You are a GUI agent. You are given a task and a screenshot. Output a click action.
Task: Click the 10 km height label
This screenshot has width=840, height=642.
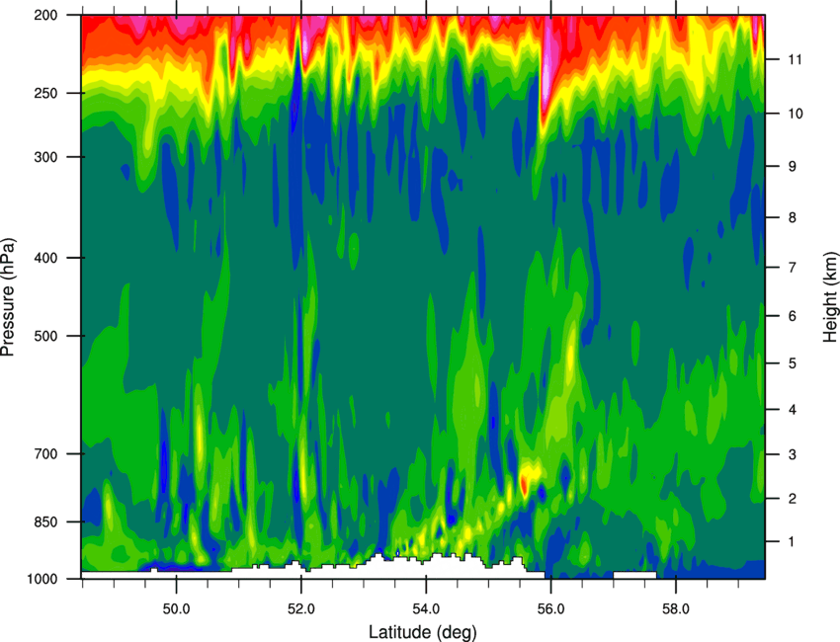pos(796,114)
